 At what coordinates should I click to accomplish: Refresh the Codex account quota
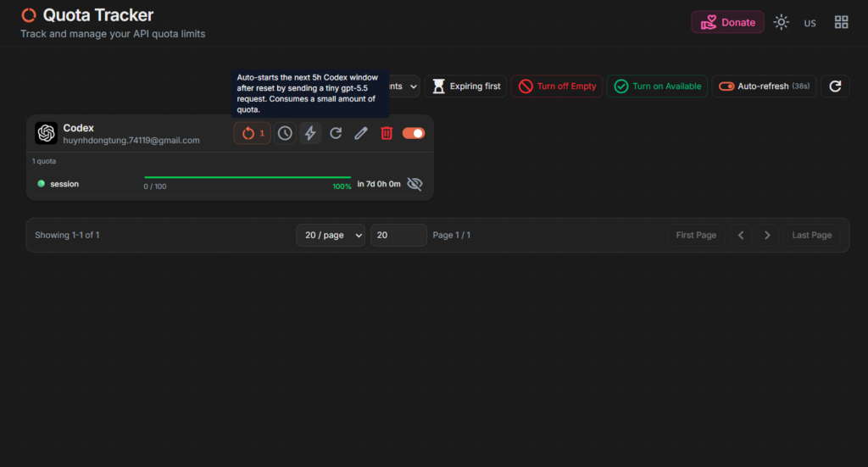(336, 133)
